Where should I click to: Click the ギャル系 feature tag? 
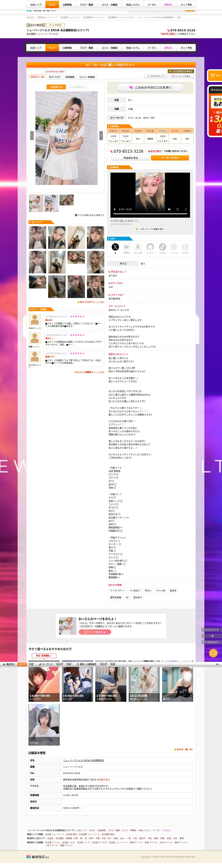161,591
